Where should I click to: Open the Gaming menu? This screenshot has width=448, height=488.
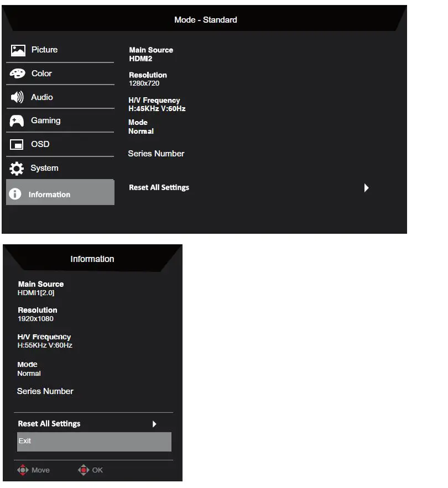point(60,120)
